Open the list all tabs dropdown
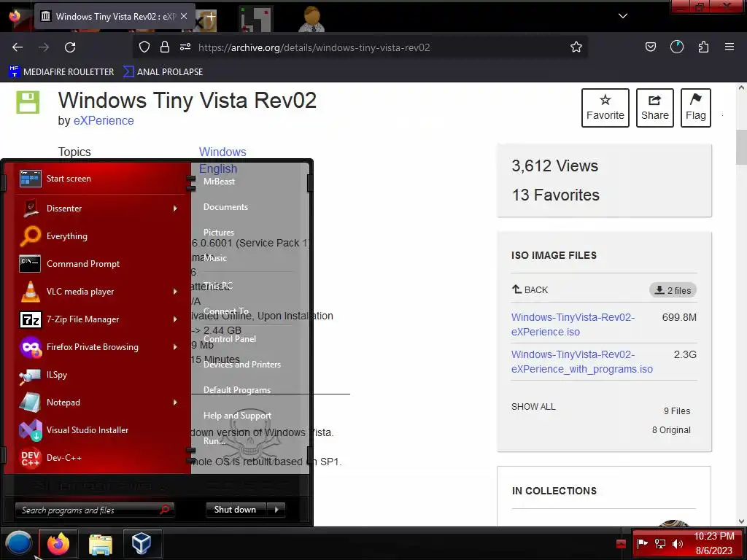Image resolution: width=747 pixels, height=560 pixels. (x=623, y=16)
